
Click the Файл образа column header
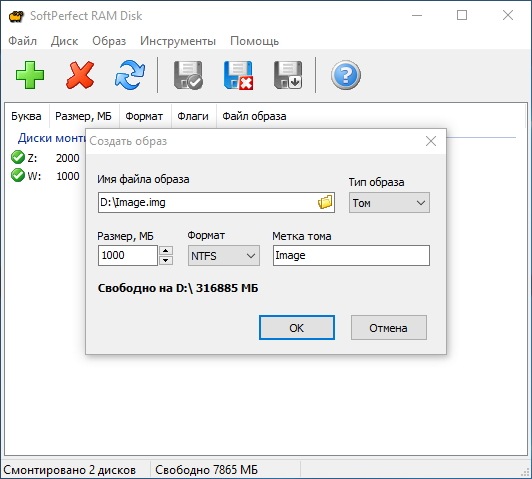click(254, 116)
